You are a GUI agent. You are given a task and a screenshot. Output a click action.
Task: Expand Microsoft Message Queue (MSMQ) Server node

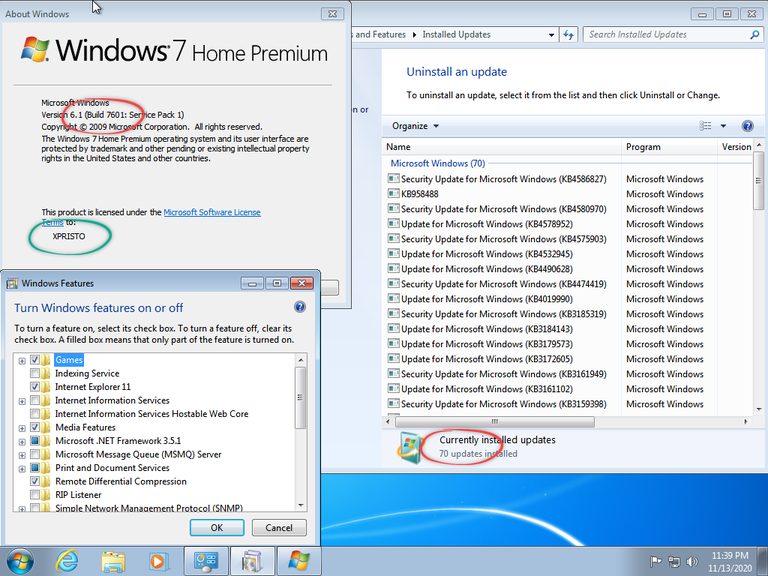[x=22, y=456]
